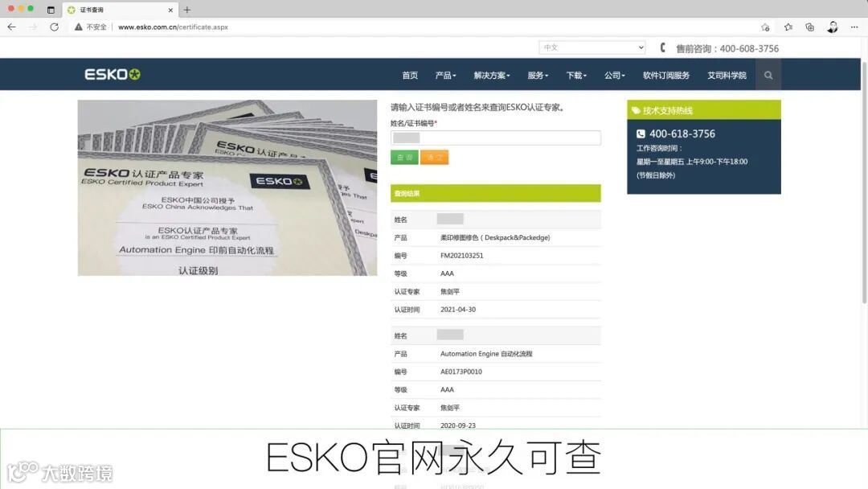
Task: Click certification date 2021-04-30
Action: coord(458,310)
